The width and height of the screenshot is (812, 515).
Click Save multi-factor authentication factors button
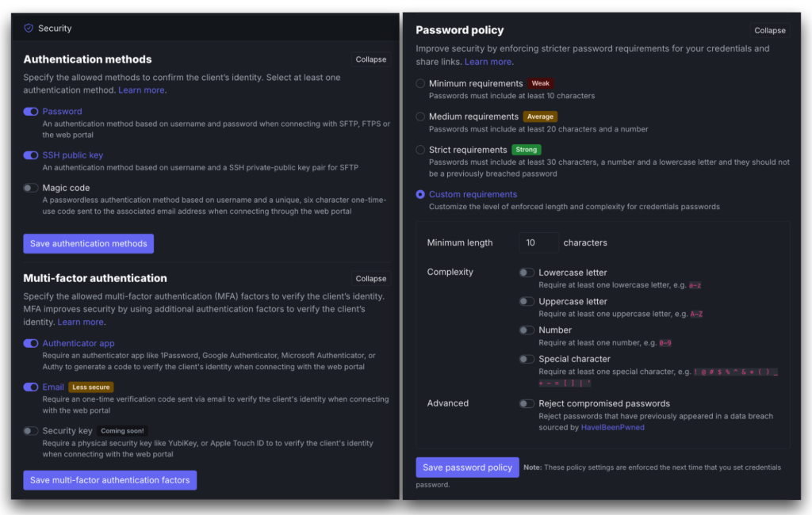pos(109,480)
